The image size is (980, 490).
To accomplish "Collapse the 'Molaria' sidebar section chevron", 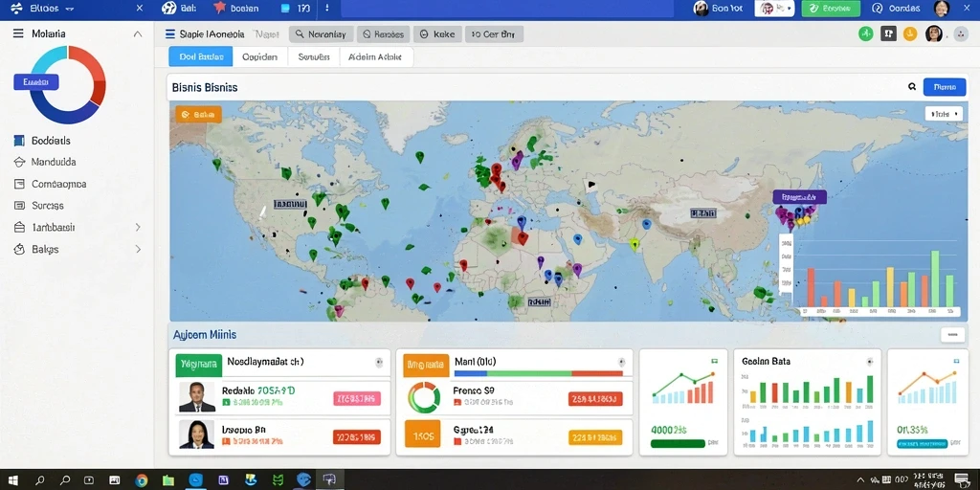I will pyautogui.click(x=138, y=33).
